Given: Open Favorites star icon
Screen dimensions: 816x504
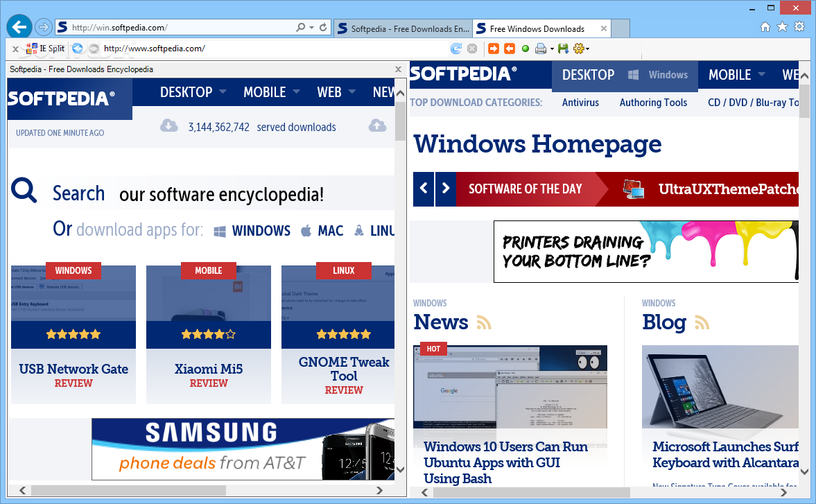Looking at the screenshot, I should (782, 27).
